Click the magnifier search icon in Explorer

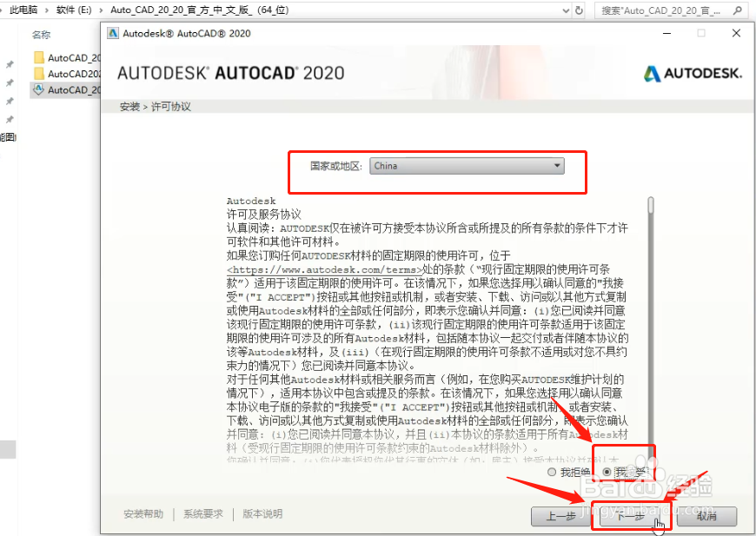click(737, 10)
